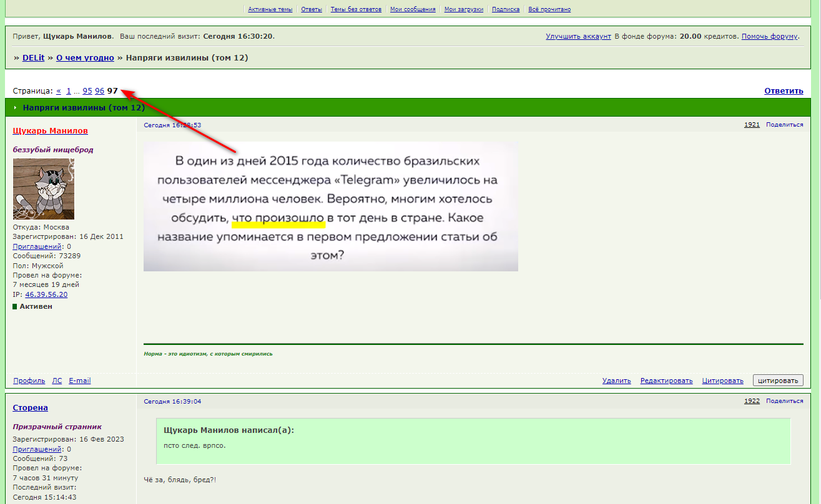Click the Активен status indicator

(32, 306)
